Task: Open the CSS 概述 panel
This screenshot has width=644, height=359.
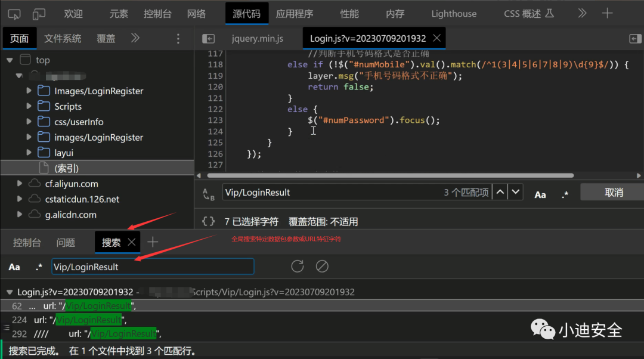Action: click(529, 14)
